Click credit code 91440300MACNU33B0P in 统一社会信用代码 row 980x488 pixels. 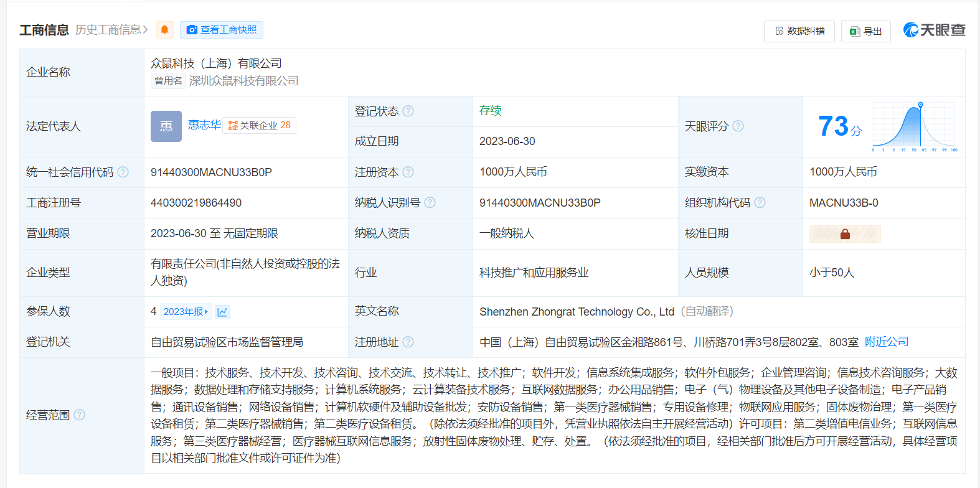(211, 172)
